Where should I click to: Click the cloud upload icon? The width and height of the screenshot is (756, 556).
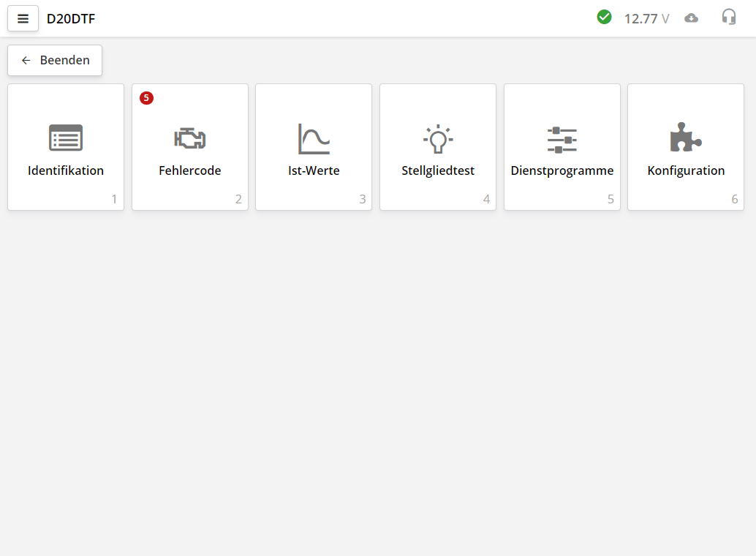click(691, 17)
